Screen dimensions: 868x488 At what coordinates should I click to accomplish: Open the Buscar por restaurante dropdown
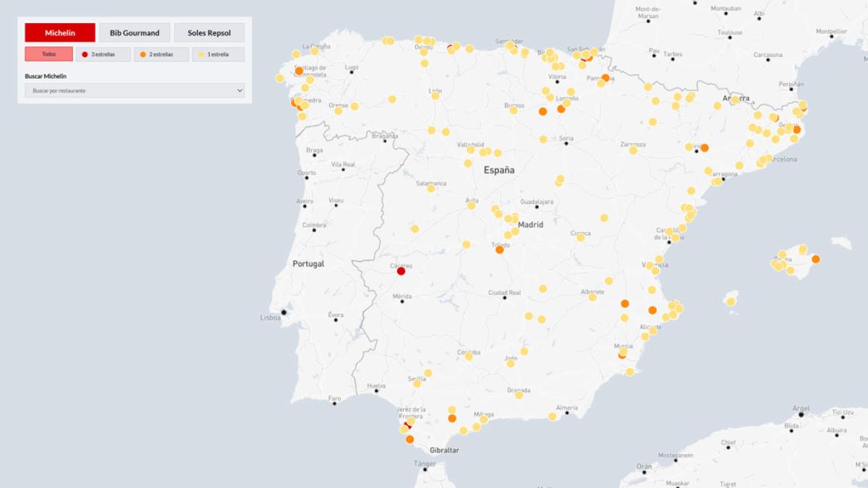pyautogui.click(x=135, y=90)
